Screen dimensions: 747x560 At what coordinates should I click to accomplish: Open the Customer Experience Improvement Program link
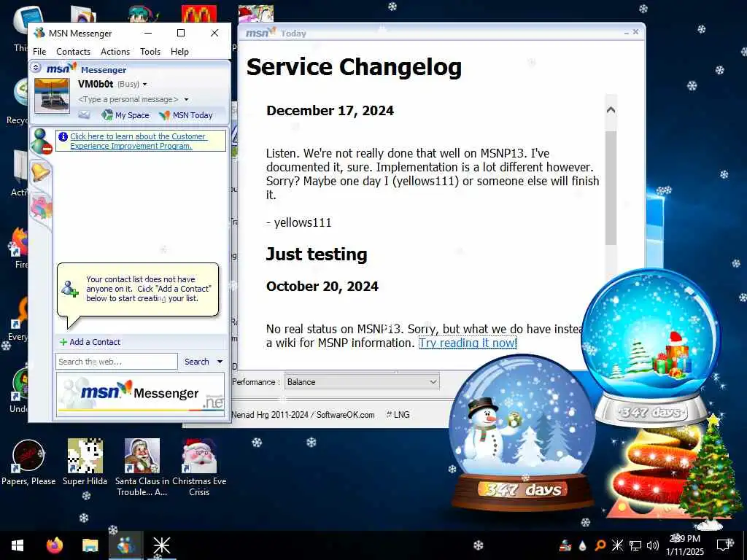[x=138, y=141]
